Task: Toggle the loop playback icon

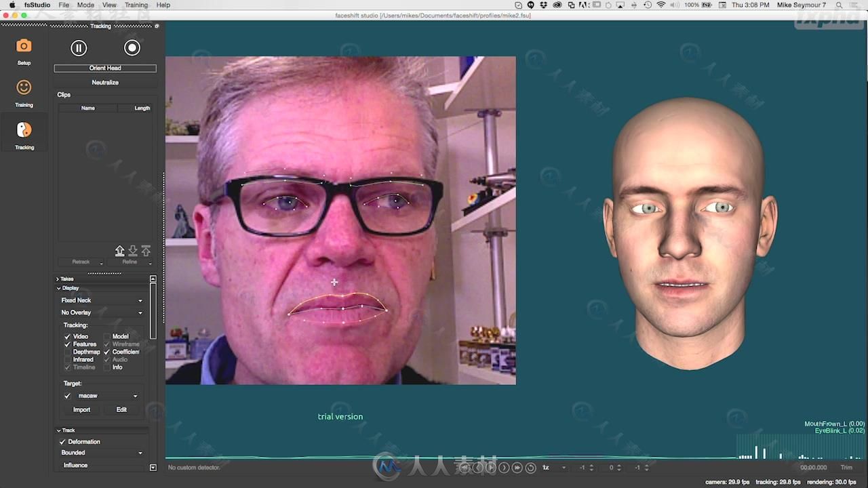Action: pyautogui.click(x=530, y=468)
